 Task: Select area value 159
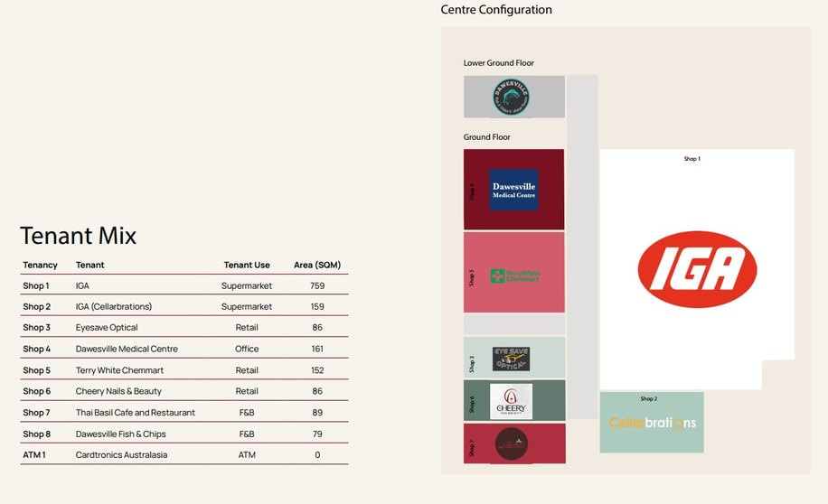point(317,306)
